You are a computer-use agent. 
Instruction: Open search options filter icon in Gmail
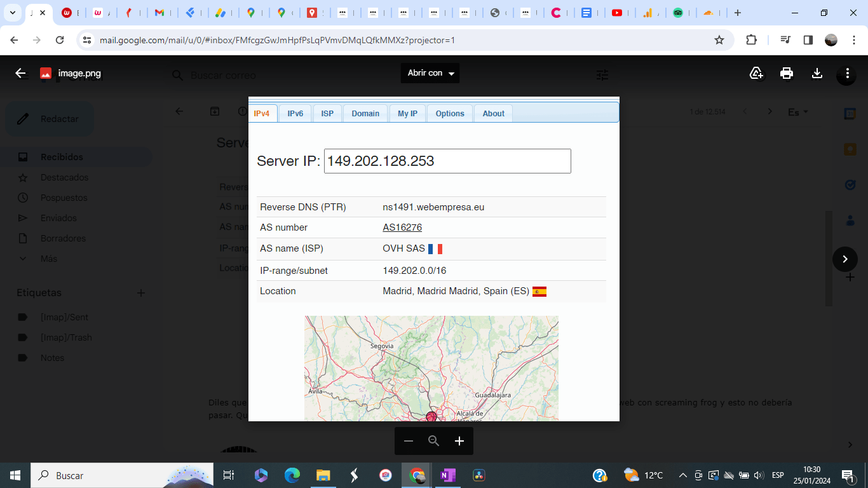coord(602,75)
